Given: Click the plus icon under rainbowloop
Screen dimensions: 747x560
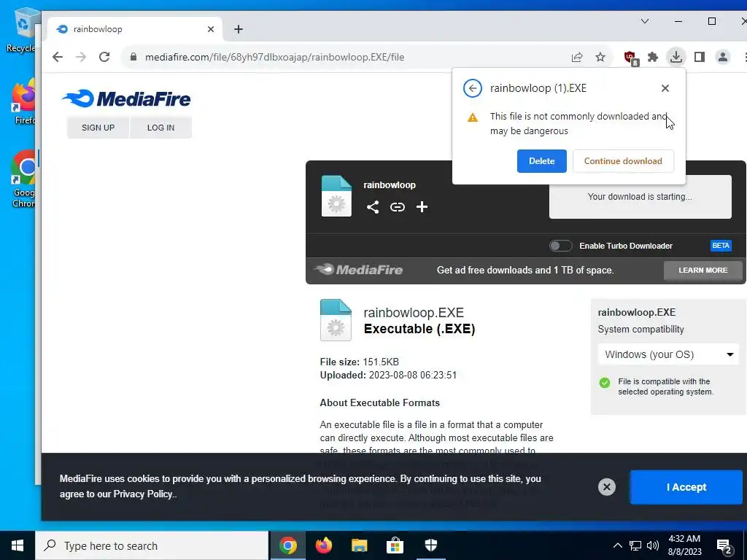Looking at the screenshot, I should (x=422, y=206).
